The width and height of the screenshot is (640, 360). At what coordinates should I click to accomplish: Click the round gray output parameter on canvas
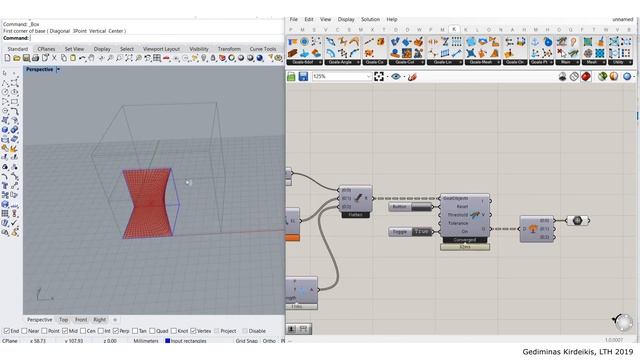[578, 220]
